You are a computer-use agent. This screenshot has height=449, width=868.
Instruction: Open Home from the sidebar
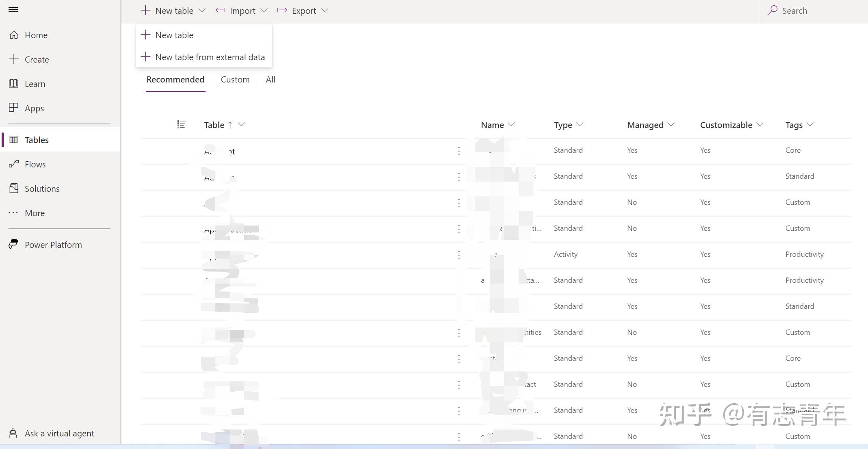(x=36, y=35)
